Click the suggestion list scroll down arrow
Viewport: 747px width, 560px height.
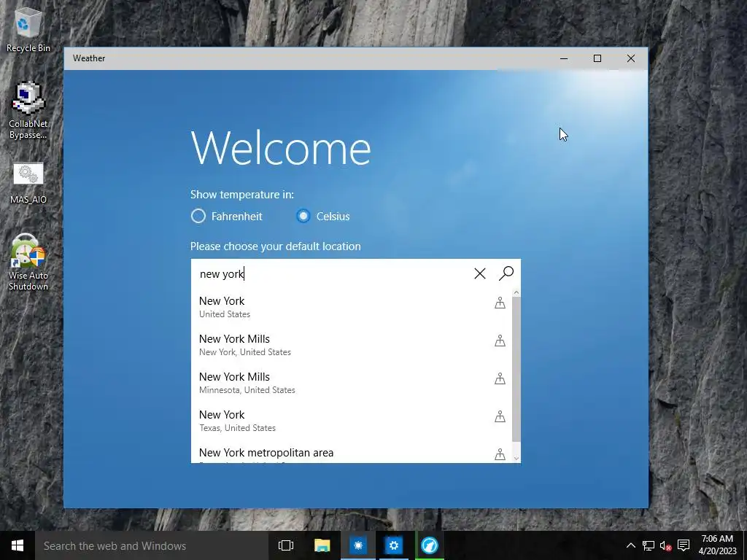tap(516, 458)
